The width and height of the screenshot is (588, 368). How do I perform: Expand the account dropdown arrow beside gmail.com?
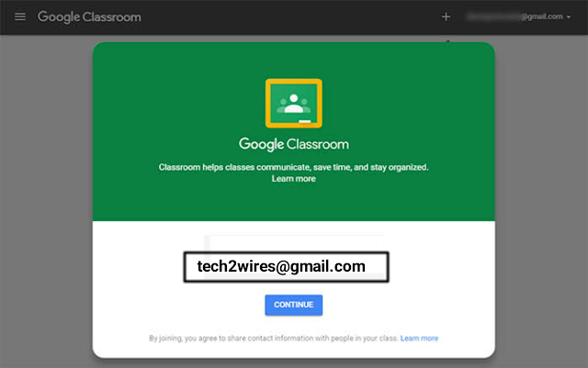click(x=569, y=17)
